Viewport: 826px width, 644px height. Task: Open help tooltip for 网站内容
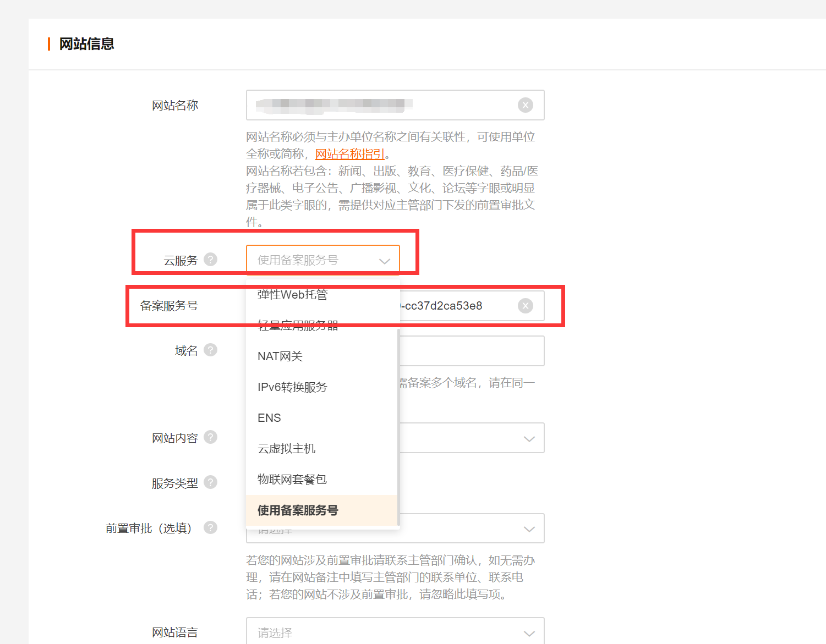pos(210,437)
